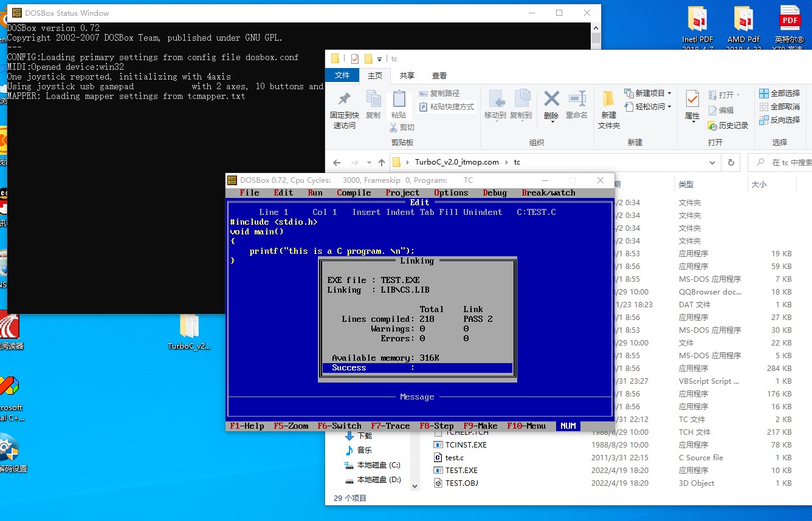Viewport: 812px width, 521px height.
Task: Open the Turbo C Project menu
Action: point(402,193)
